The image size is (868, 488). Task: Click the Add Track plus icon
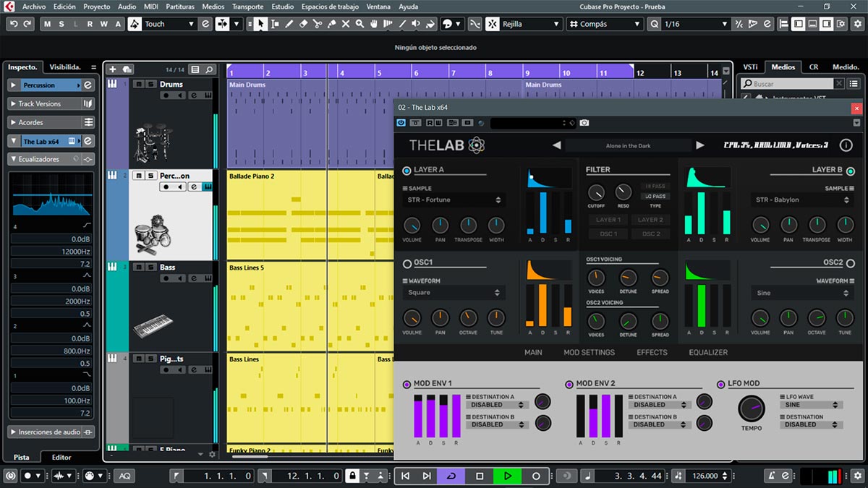coord(112,69)
